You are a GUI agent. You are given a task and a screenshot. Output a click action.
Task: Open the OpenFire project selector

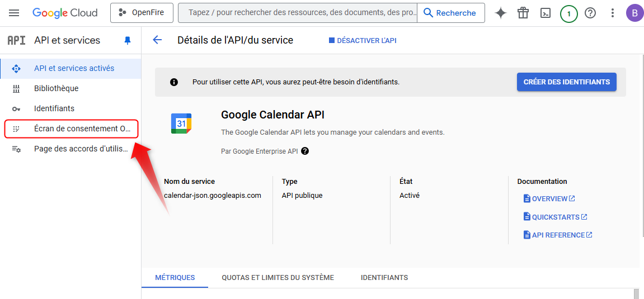142,13
